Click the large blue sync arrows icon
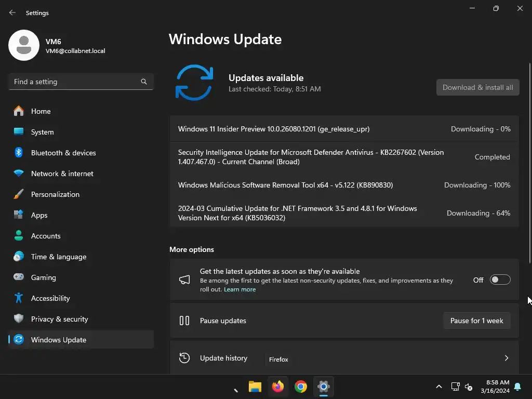Image resolution: width=532 pixels, height=399 pixels. click(x=194, y=83)
